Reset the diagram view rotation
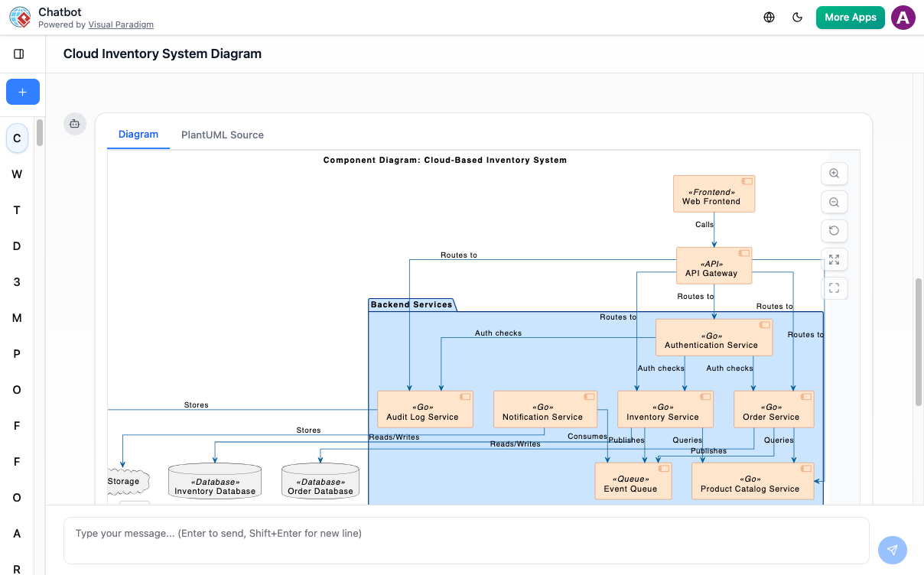 point(835,230)
